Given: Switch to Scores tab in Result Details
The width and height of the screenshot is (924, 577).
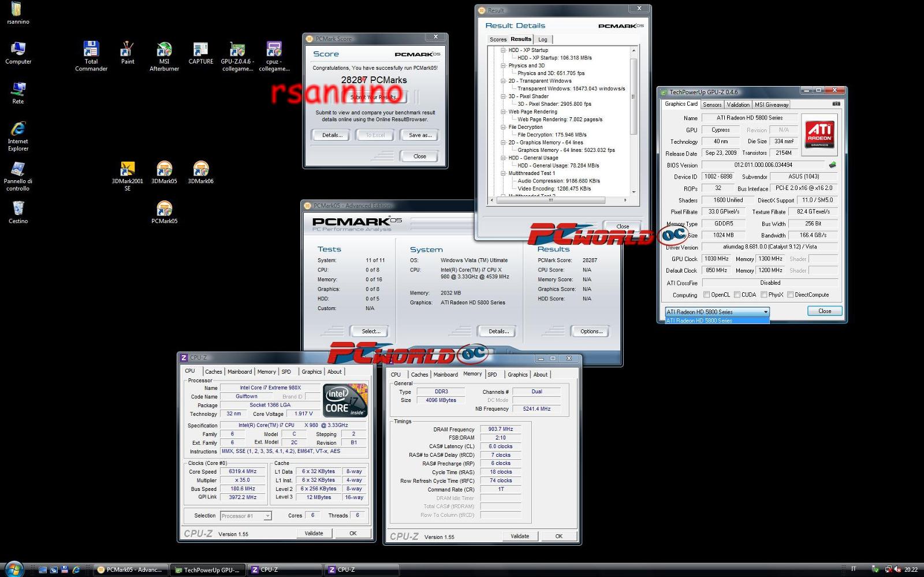Looking at the screenshot, I should [x=498, y=39].
